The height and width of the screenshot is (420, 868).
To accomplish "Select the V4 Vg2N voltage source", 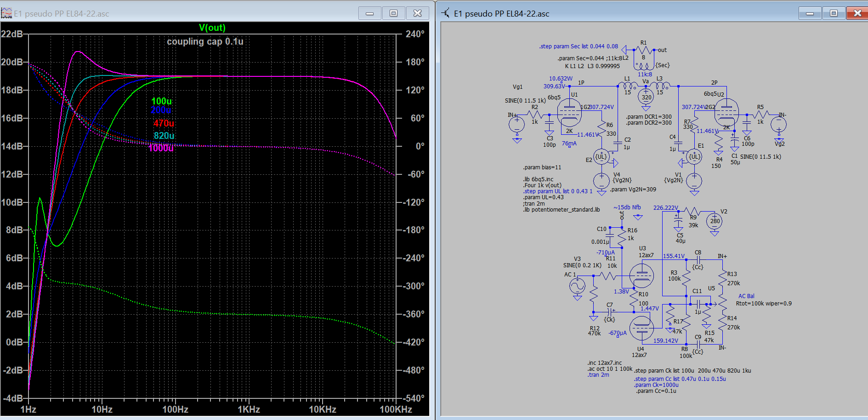I will [x=601, y=181].
